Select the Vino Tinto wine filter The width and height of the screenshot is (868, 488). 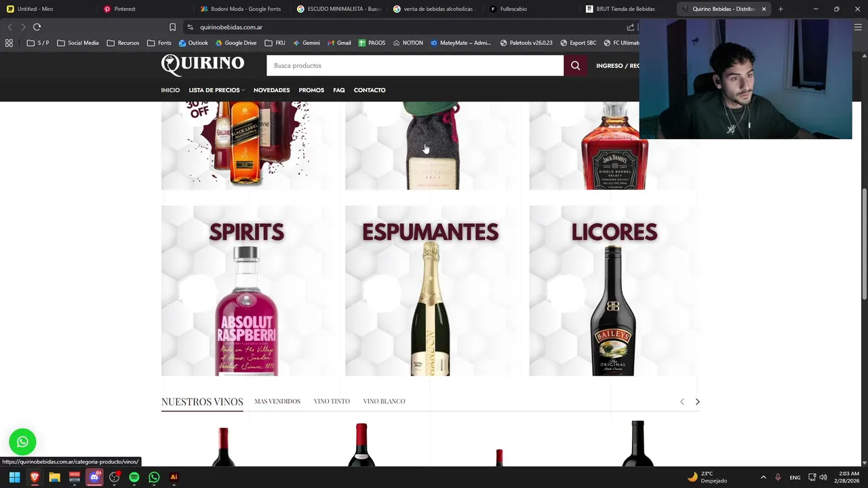(x=332, y=401)
